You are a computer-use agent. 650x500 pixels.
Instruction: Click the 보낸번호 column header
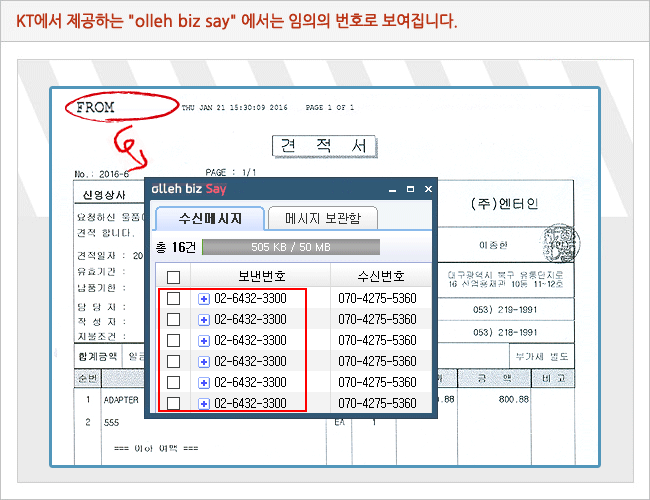[x=262, y=276]
